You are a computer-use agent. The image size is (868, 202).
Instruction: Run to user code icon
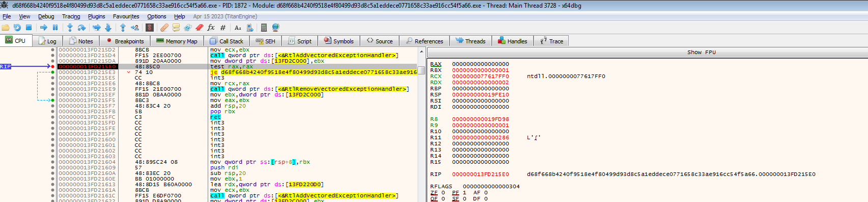tap(134, 28)
